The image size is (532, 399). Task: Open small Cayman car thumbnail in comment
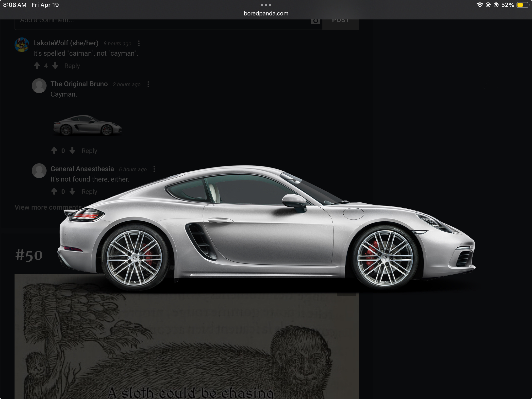click(x=87, y=125)
